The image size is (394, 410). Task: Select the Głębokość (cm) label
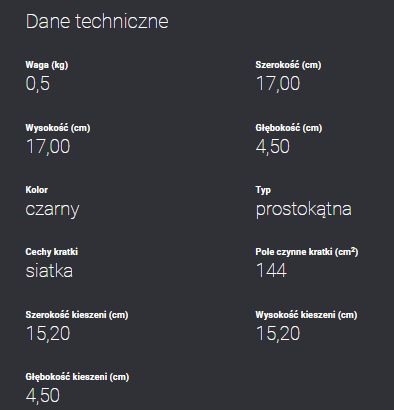(289, 128)
